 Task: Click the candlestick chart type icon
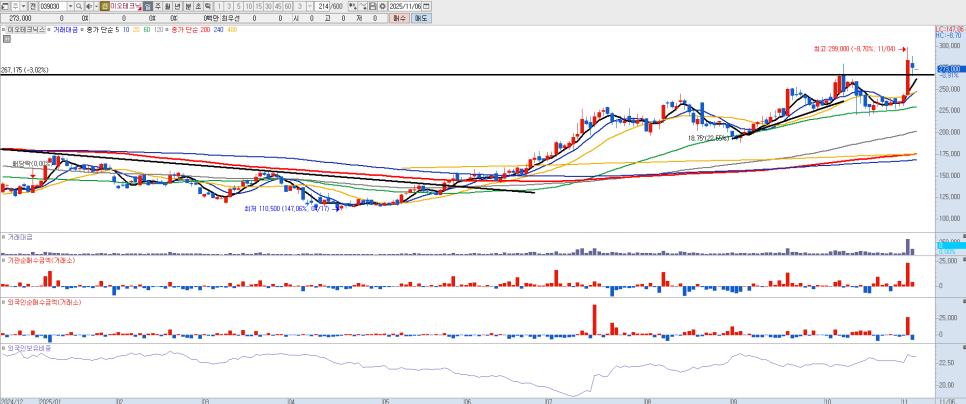coord(351,6)
